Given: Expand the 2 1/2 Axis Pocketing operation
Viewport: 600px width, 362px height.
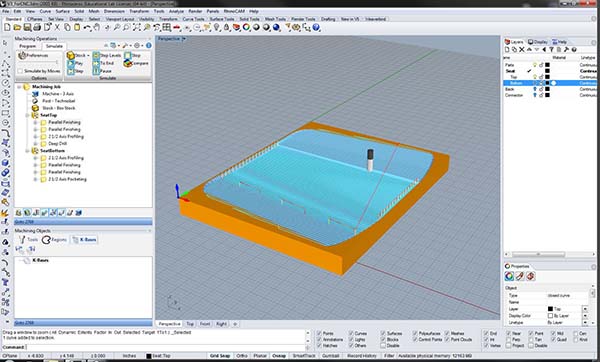Looking at the screenshot, I should (x=35, y=179).
